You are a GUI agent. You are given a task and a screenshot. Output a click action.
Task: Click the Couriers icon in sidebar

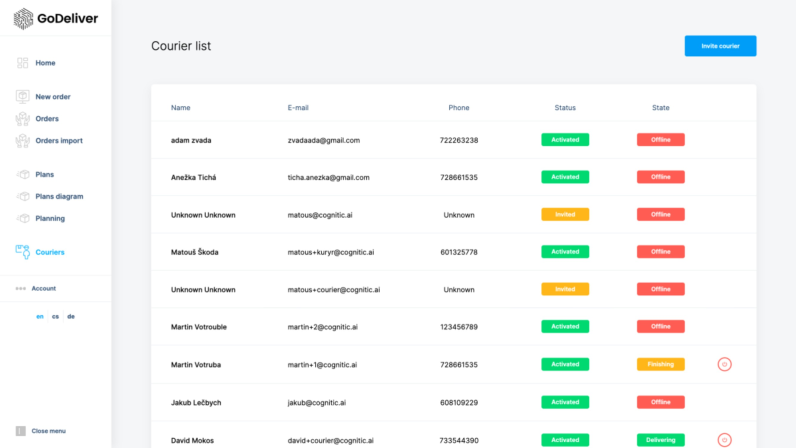pos(22,253)
